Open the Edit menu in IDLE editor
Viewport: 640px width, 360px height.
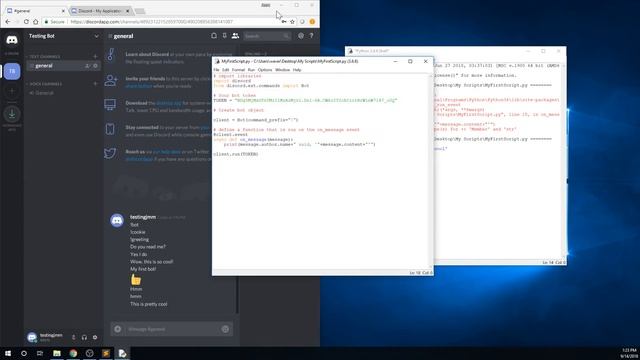click(x=225, y=70)
